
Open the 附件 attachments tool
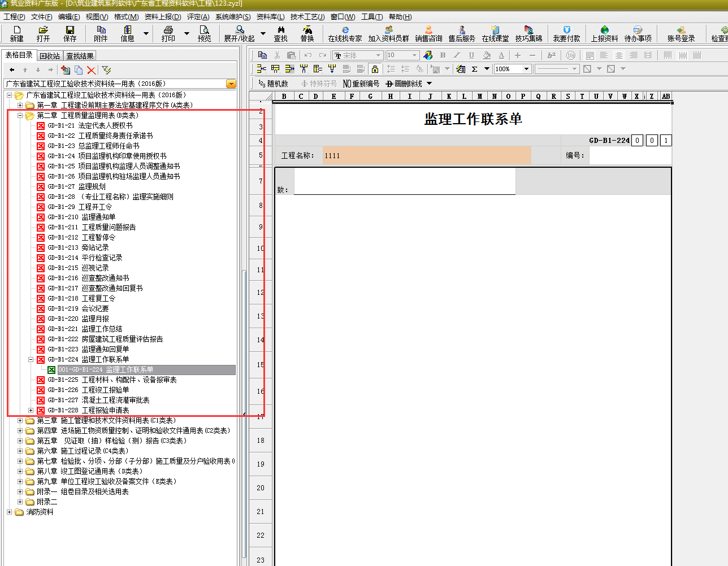tap(101, 33)
